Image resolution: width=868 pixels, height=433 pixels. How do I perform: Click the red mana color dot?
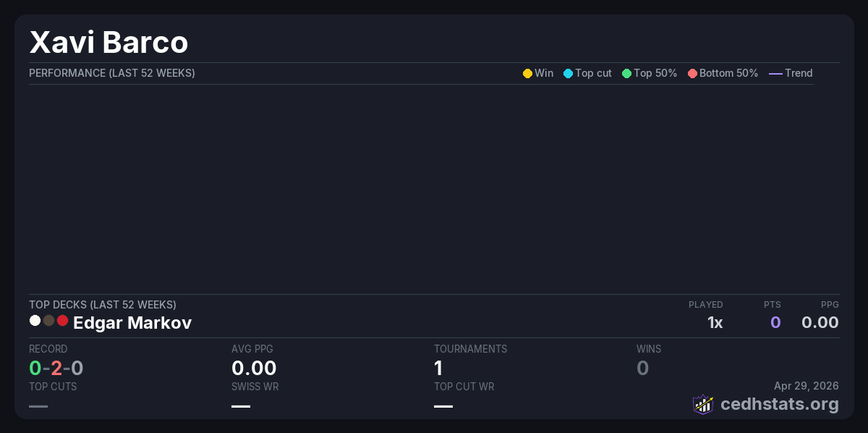62,320
